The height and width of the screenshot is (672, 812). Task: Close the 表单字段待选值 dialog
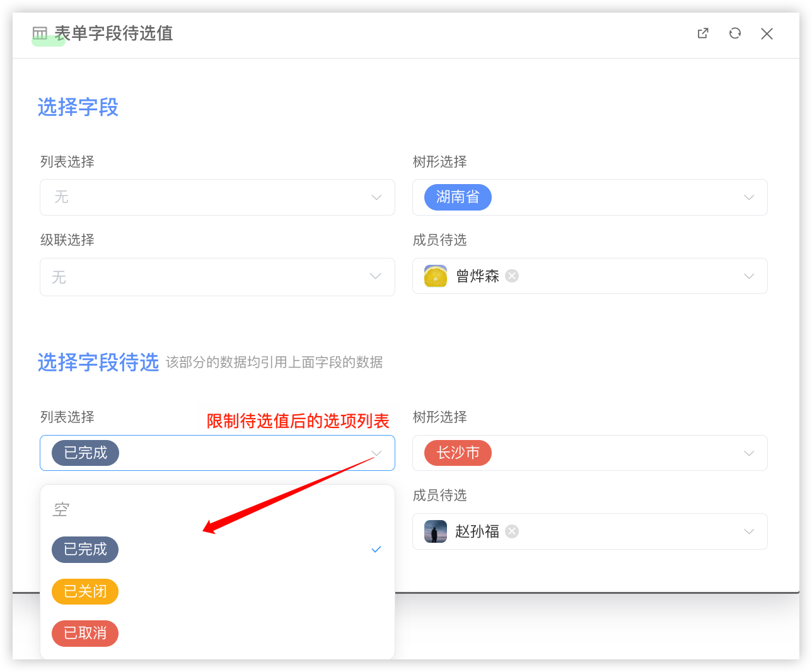click(767, 33)
